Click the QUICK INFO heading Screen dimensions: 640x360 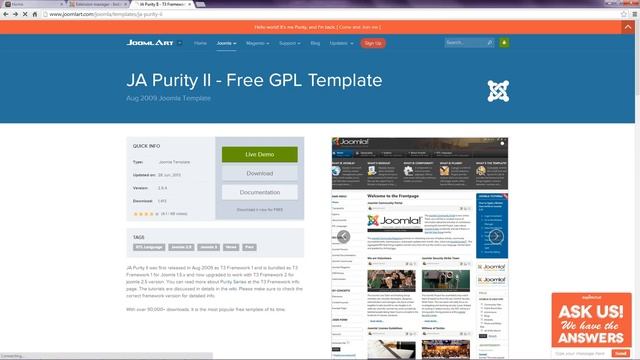click(x=146, y=146)
